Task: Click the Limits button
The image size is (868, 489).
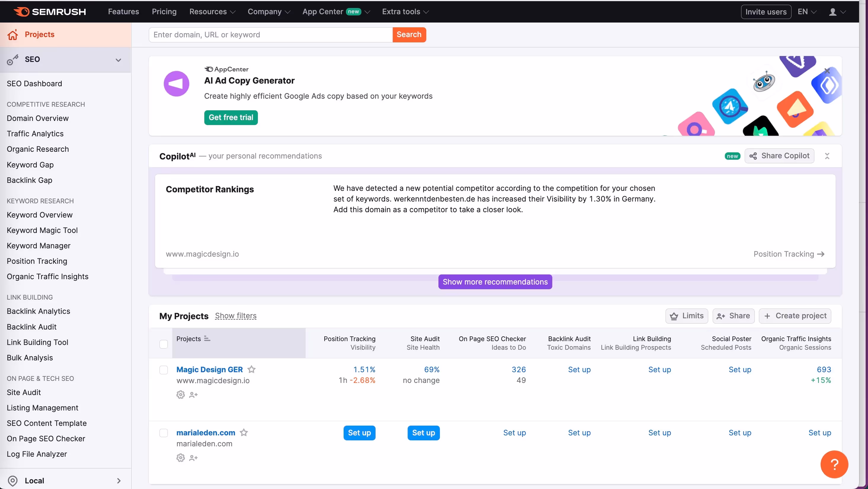Action: [x=687, y=316]
